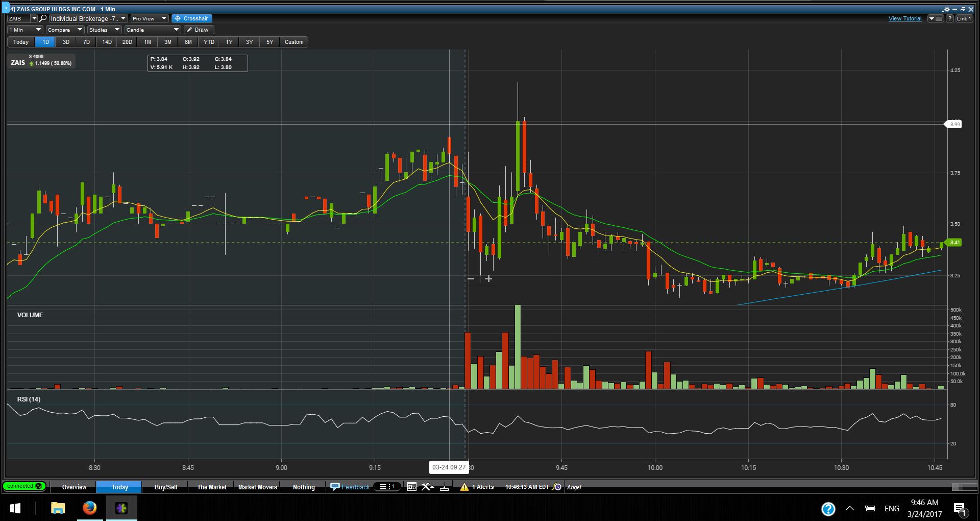This screenshot has height=521, width=980.
Task: Open Firefox from the Windows taskbar
Action: [89, 508]
